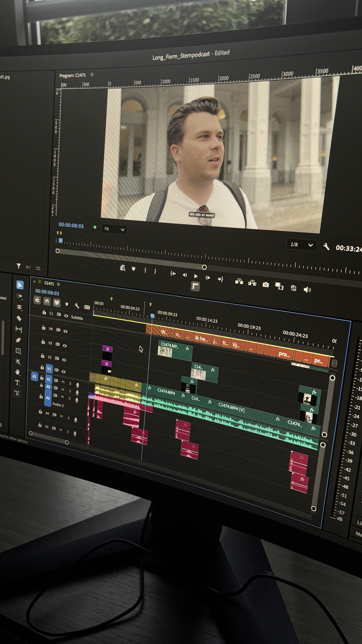Click the timeline playhead timecode field
This screenshot has height=644, width=362.
[47, 292]
